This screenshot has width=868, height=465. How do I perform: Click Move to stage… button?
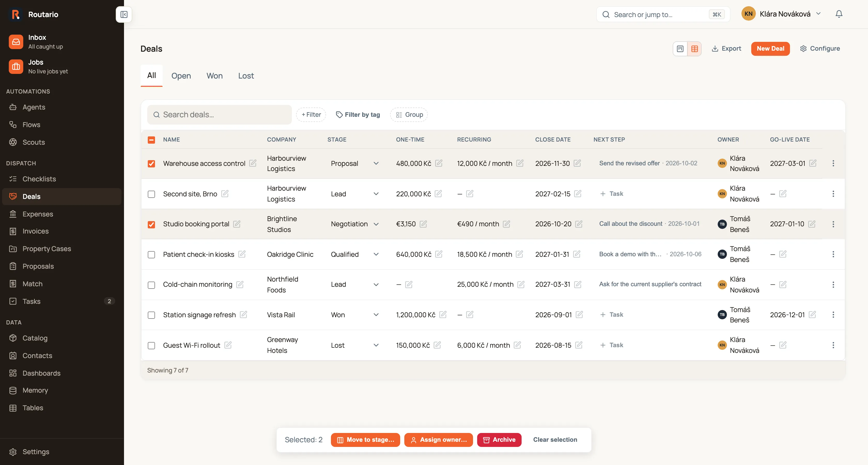tap(365, 440)
